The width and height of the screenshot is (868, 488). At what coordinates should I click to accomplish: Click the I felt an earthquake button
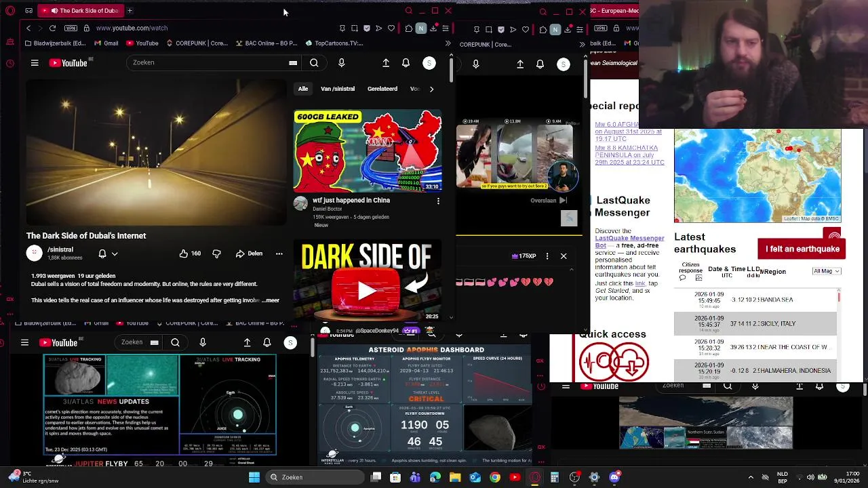click(x=802, y=249)
